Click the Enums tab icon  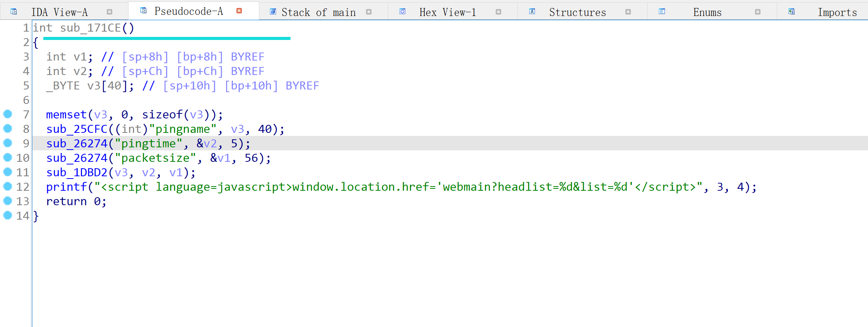(662, 12)
